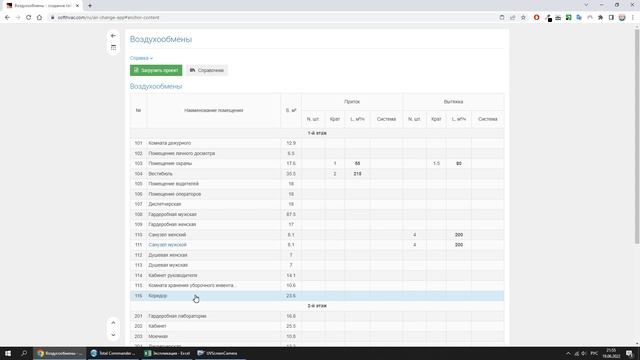Viewport: 640px width, 360px height.
Task: Select row 116 Коридор
Action: click(317, 296)
